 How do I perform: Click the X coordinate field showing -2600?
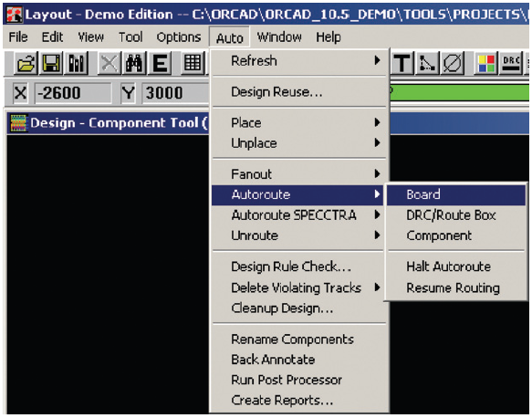73,93
